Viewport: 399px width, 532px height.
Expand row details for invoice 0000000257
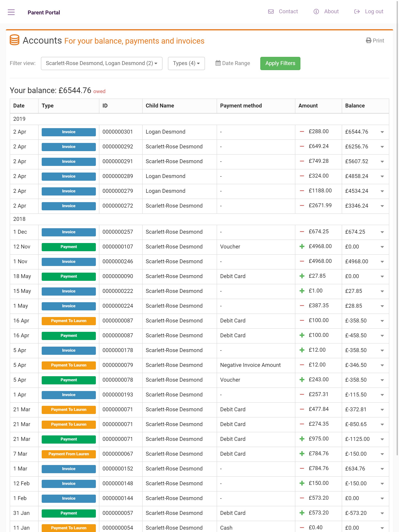[382, 232]
